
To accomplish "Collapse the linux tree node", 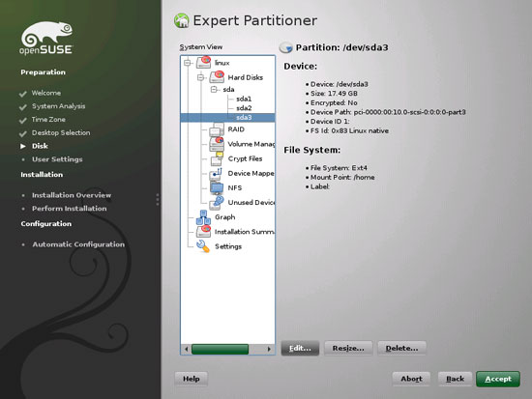I will (x=187, y=63).
